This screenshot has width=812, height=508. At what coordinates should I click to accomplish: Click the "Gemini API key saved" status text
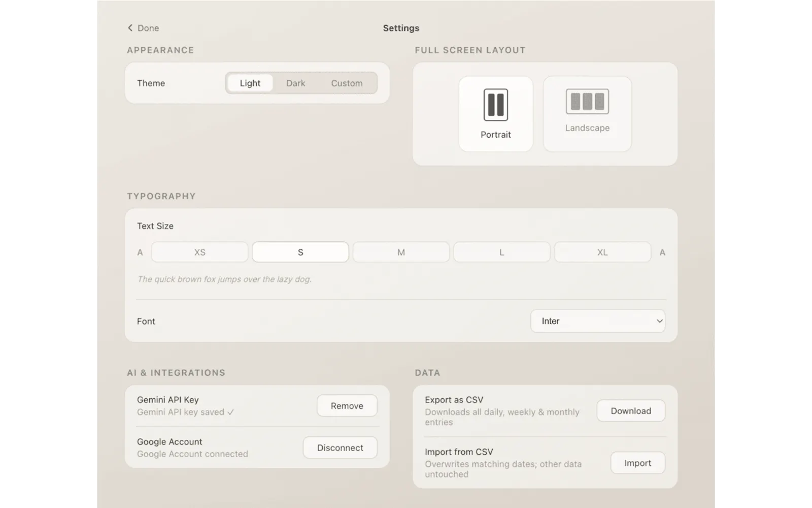[x=185, y=412]
